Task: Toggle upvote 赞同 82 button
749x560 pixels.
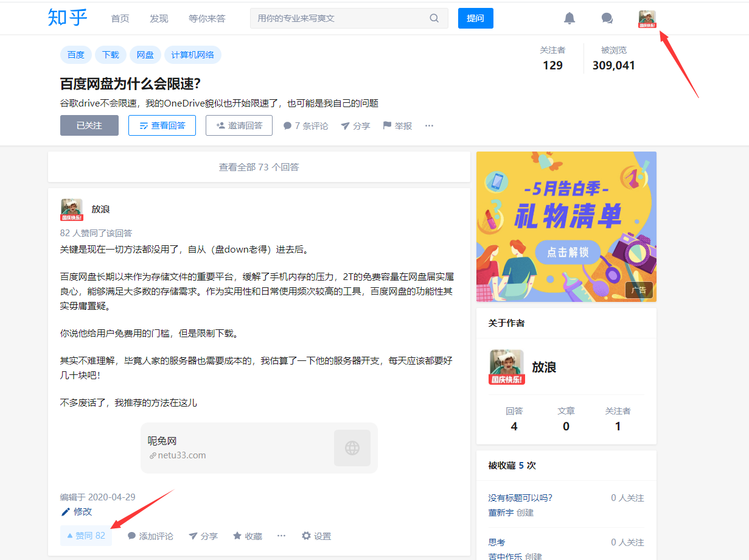Action: click(x=86, y=536)
